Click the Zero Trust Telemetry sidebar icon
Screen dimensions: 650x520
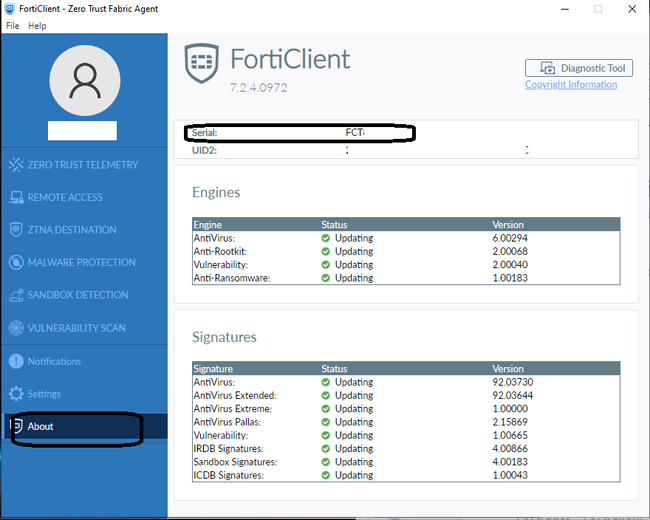16,165
